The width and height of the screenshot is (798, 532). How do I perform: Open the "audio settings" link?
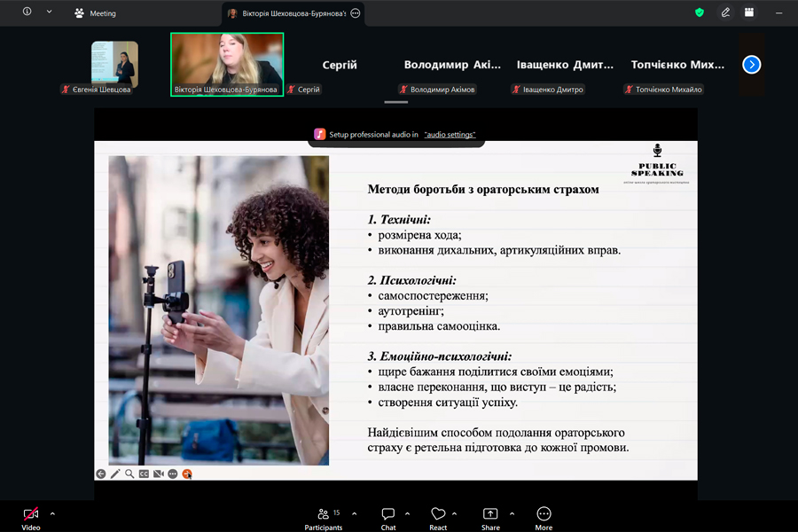[x=450, y=135]
